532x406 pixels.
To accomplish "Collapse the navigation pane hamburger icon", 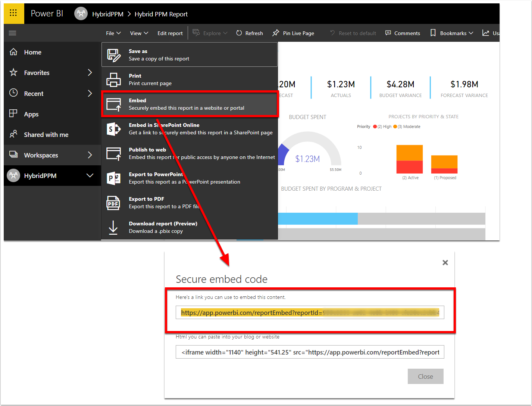I will [x=13, y=33].
